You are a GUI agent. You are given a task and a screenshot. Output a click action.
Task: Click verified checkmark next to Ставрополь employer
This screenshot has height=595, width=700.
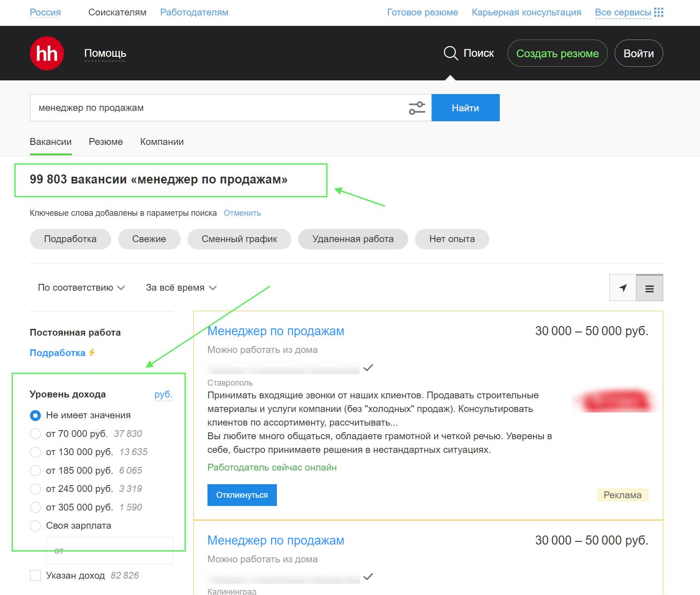[368, 367]
